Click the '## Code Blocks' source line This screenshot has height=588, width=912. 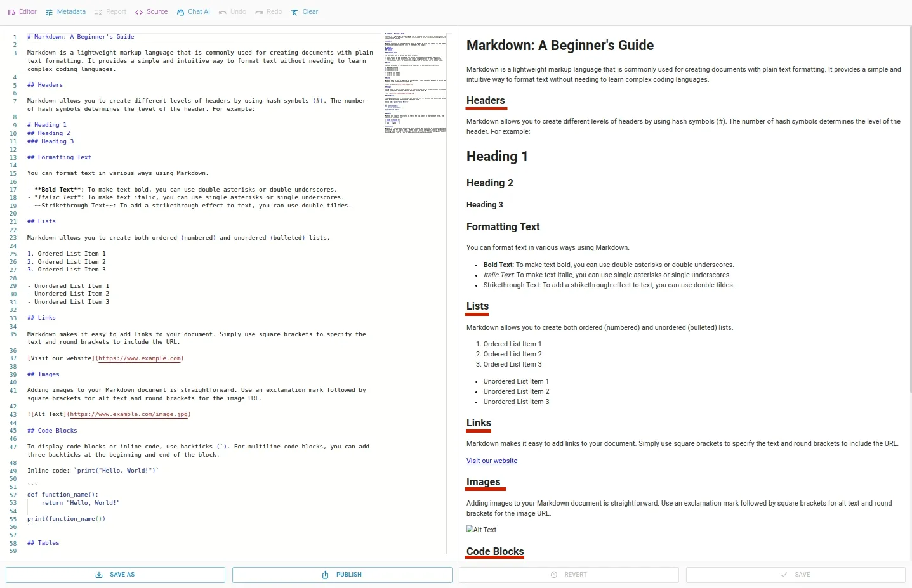coord(52,431)
